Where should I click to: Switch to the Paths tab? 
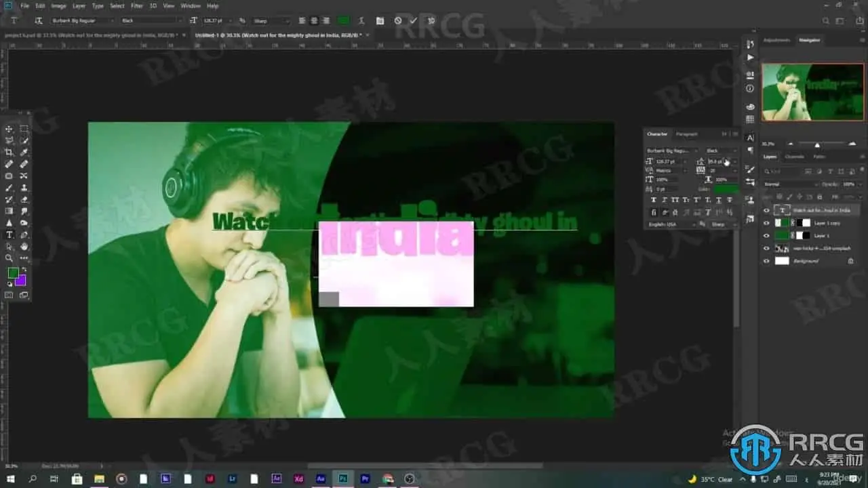pyautogui.click(x=819, y=157)
